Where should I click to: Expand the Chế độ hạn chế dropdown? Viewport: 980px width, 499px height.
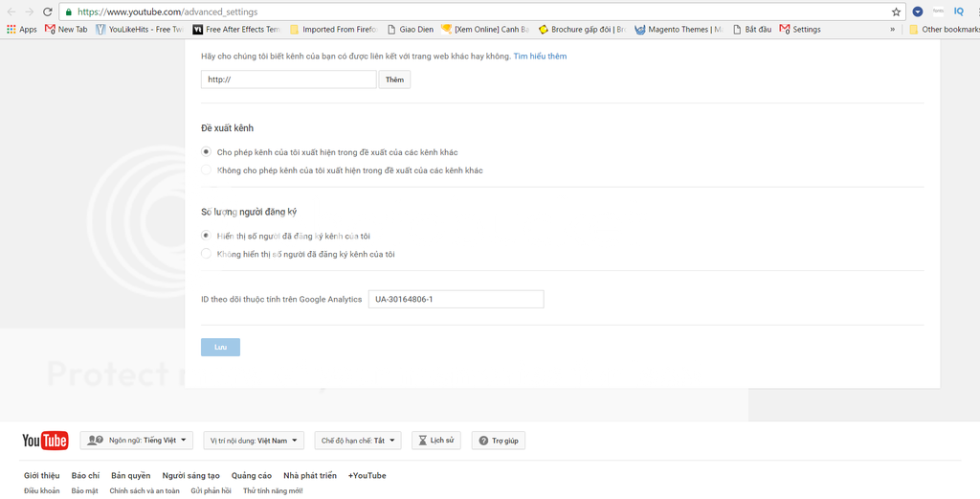tap(358, 441)
